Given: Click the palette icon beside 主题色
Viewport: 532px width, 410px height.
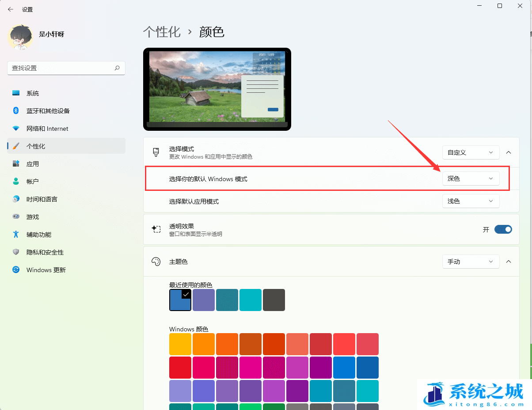Looking at the screenshot, I should (x=156, y=262).
